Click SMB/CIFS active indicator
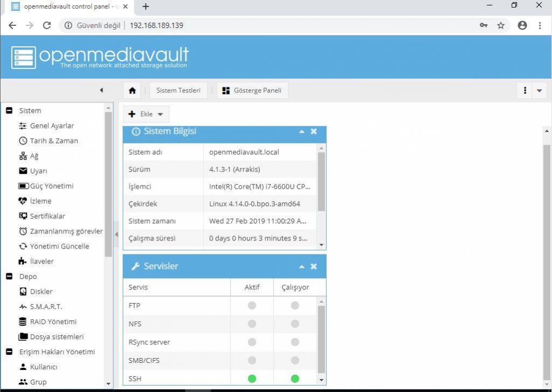The width and height of the screenshot is (552, 392). click(x=252, y=360)
